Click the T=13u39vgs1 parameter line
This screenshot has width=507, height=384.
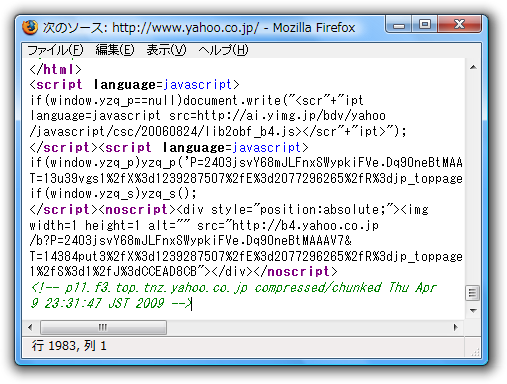click(x=246, y=178)
